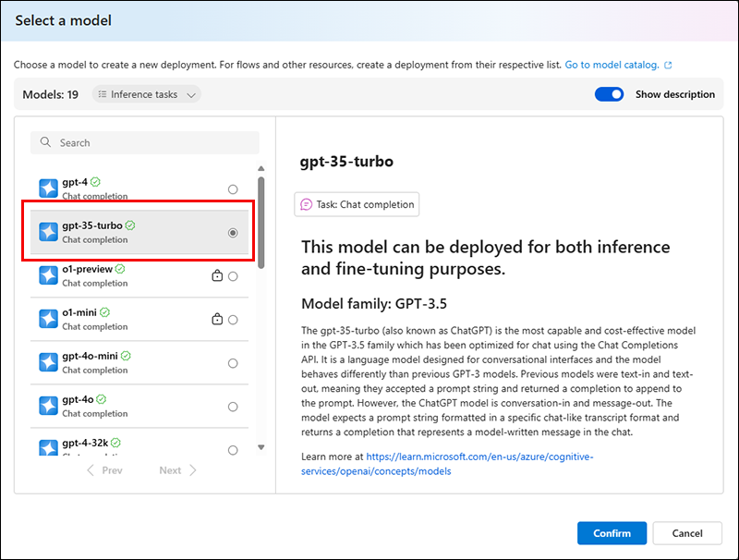Open the Inference tasks filter dropdown
Image resolution: width=739 pixels, height=560 pixels.
tap(147, 94)
